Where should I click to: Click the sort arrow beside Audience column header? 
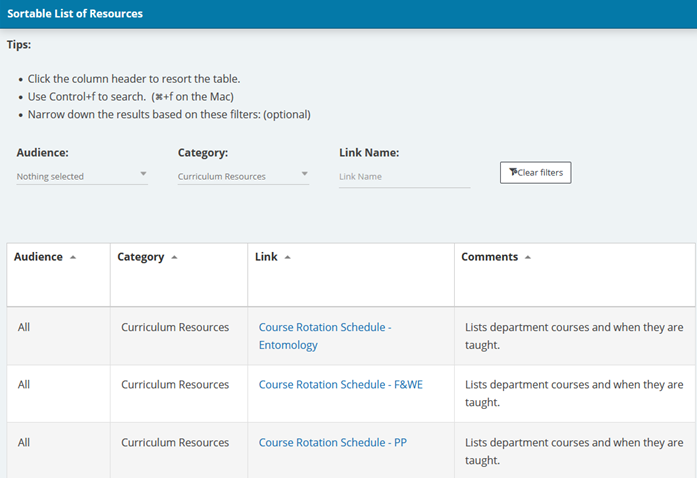click(x=72, y=258)
